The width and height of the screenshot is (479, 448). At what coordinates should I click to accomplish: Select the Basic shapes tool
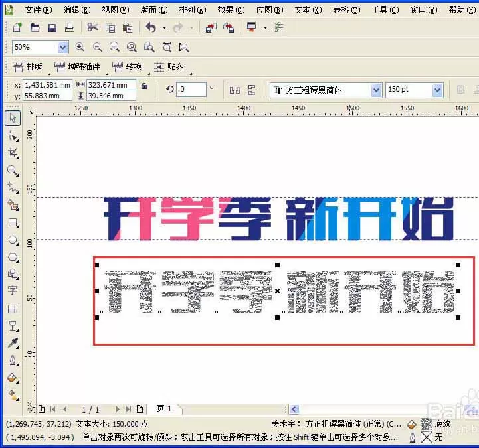tap(13, 273)
